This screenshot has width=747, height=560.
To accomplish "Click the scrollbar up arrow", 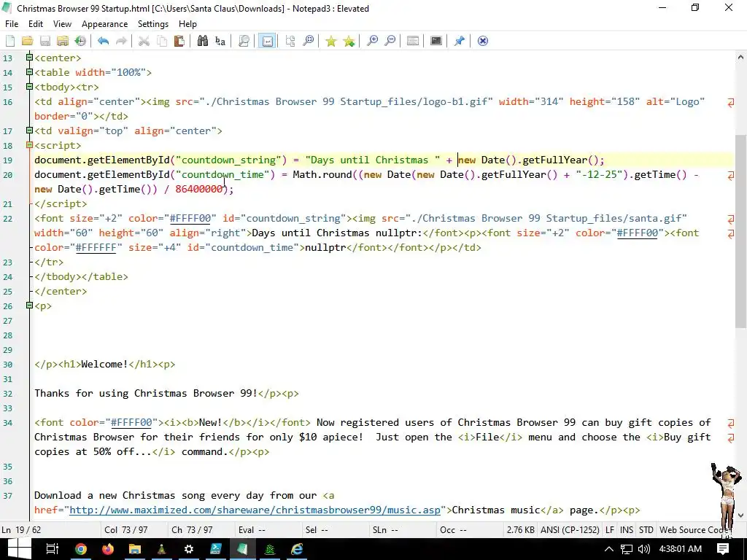I will click(740, 57).
